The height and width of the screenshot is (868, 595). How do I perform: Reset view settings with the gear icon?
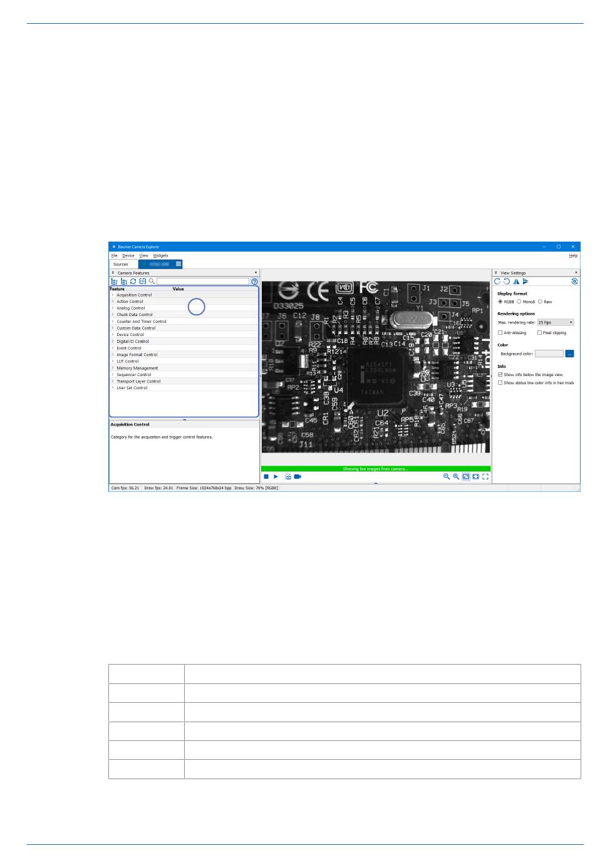[x=574, y=282]
